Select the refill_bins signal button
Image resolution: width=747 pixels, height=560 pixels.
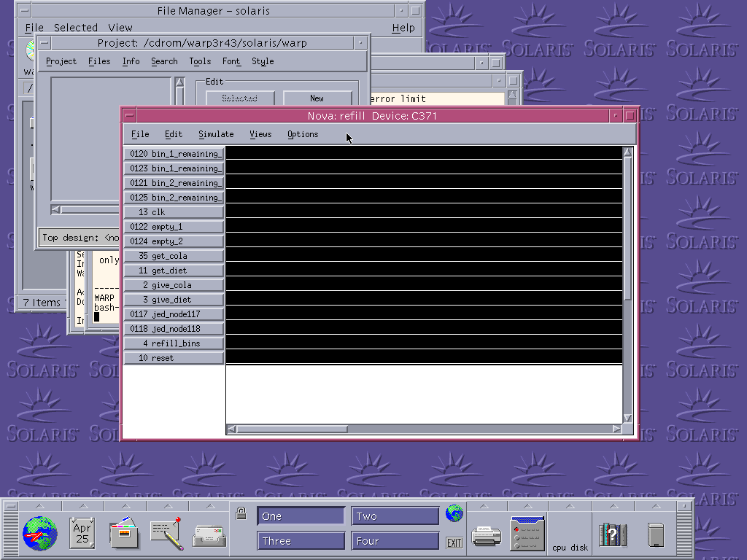coord(174,343)
